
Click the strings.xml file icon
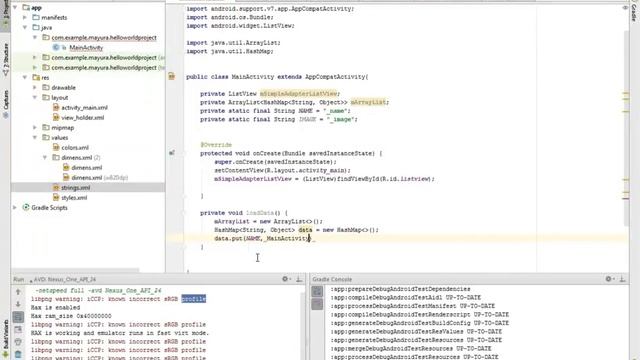point(56,188)
